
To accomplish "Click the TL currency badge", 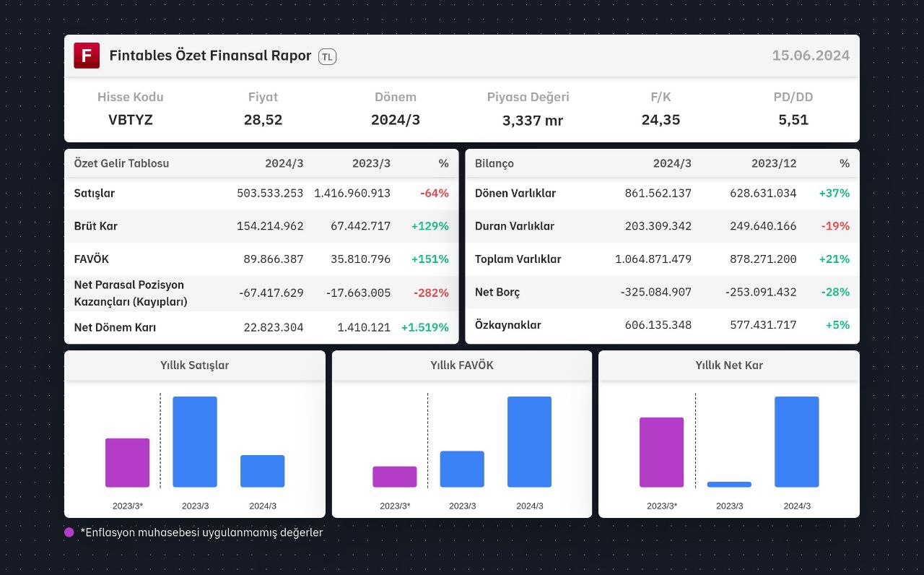I will pyautogui.click(x=327, y=56).
